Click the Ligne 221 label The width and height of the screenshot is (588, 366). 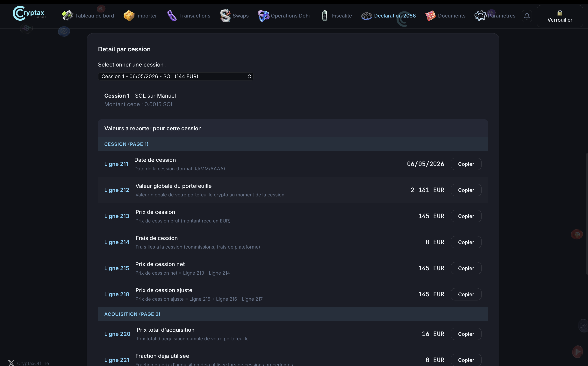coord(117,360)
